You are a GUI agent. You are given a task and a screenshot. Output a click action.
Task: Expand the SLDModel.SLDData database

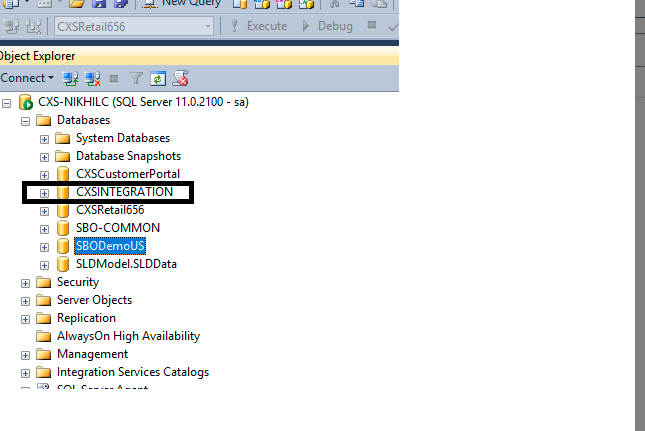tap(44, 266)
